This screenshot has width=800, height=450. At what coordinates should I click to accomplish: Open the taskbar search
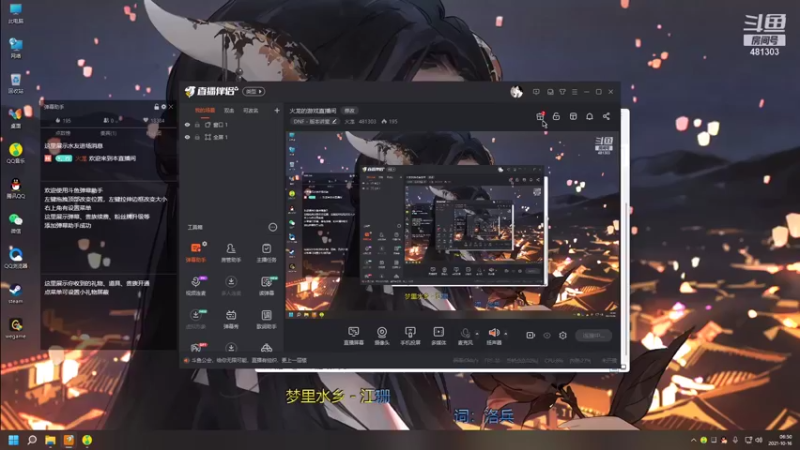point(32,440)
